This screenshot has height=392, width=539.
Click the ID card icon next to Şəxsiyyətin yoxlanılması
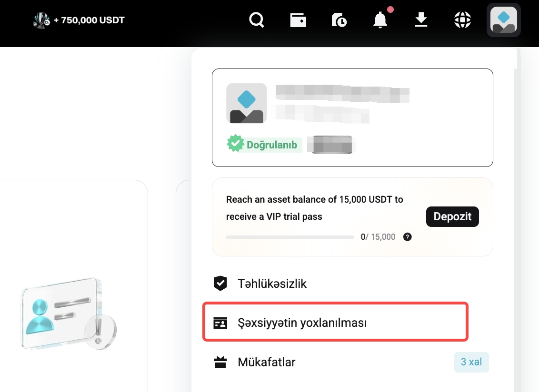pyautogui.click(x=220, y=322)
